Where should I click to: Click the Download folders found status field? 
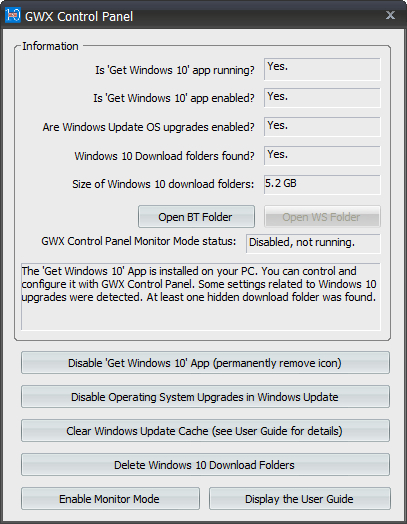[322, 156]
